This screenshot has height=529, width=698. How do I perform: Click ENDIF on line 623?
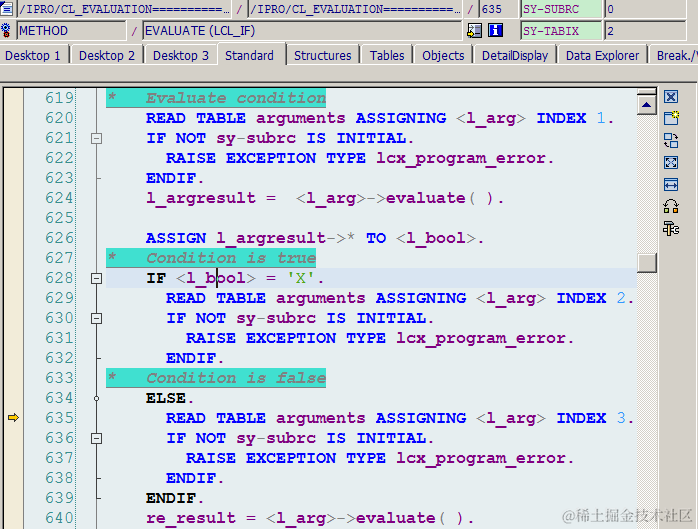(174, 178)
